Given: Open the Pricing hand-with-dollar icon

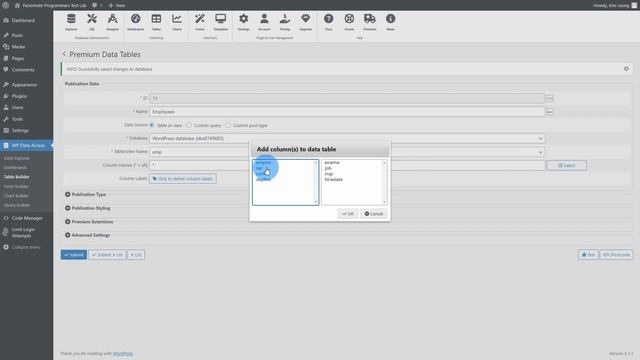Looking at the screenshot, I should pos(285,22).
